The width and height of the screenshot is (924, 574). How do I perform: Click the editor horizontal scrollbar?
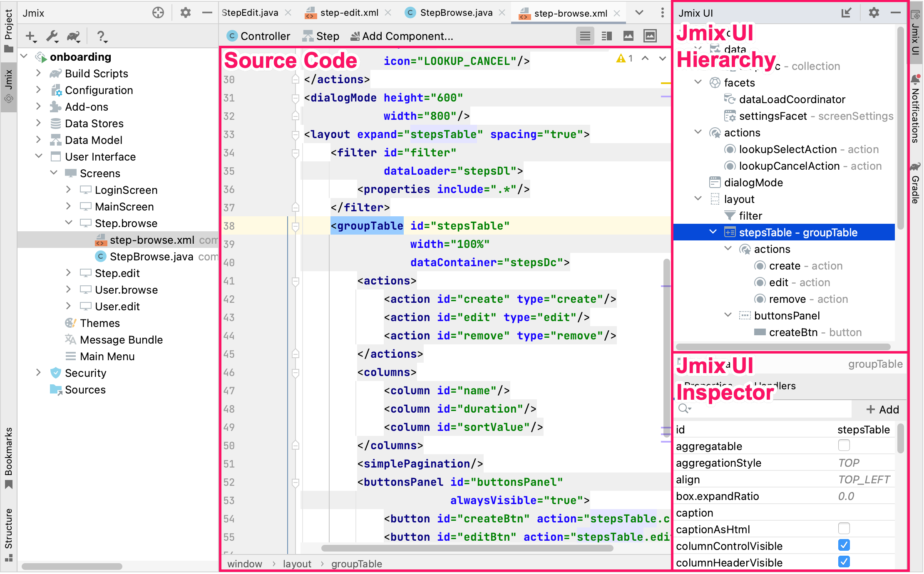[467, 548]
